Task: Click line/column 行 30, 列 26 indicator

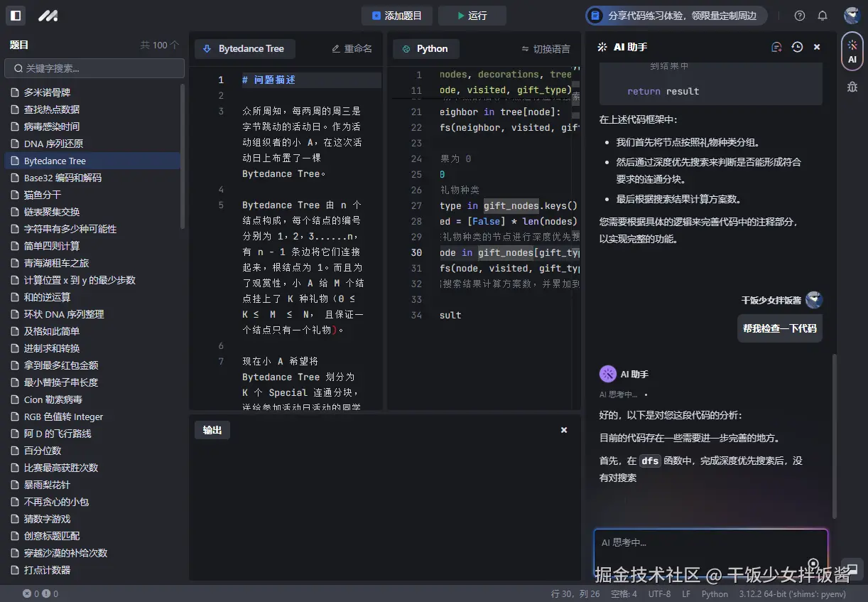Action: point(575,594)
